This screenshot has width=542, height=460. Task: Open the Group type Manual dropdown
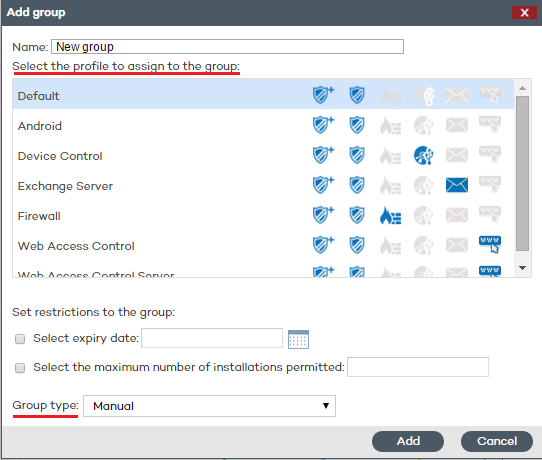tap(209, 406)
